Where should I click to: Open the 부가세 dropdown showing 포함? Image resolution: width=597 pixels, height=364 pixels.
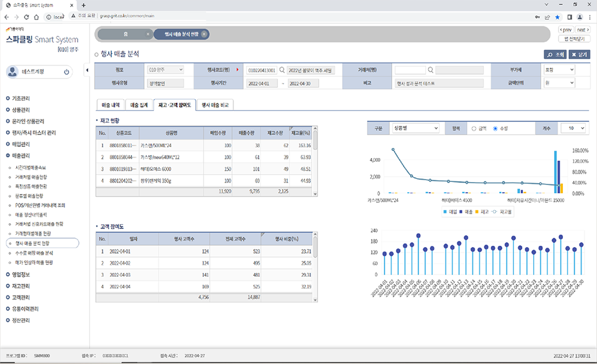point(559,70)
